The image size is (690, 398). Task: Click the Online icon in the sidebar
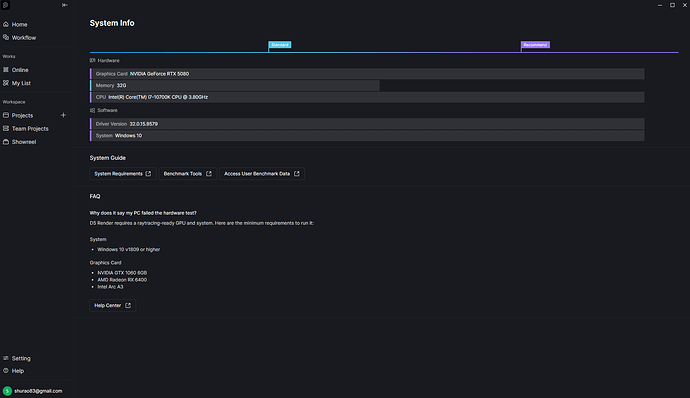(6, 70)
